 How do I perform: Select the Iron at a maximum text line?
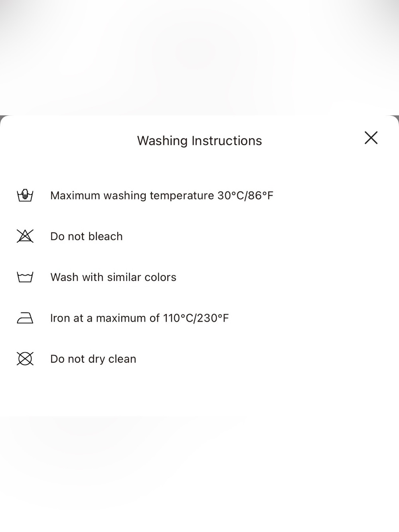[x=140, y=318]
